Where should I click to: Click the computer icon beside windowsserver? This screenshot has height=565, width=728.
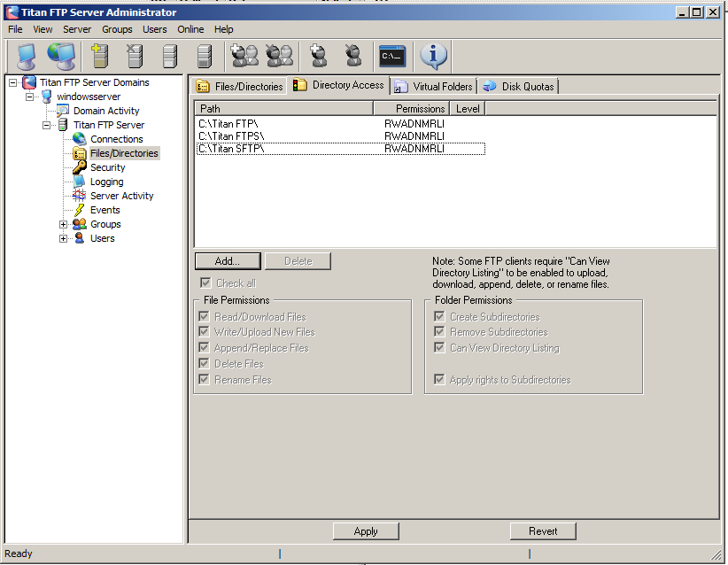(x=46, y=97)
